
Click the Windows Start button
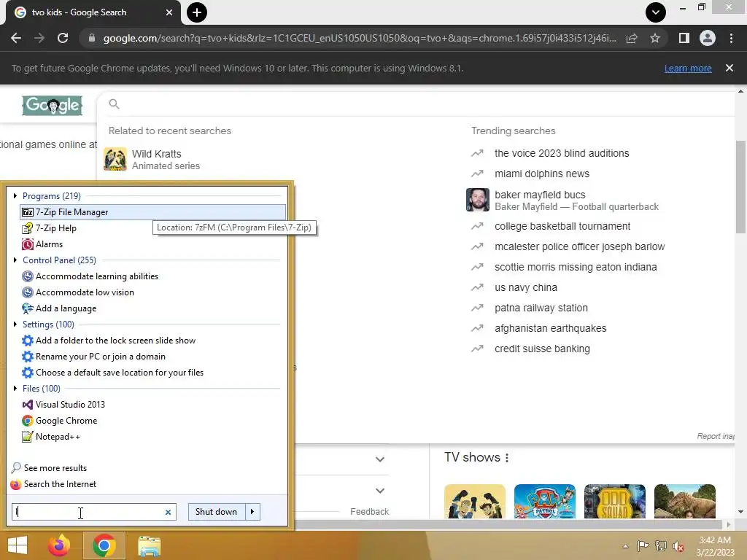point(18,545)
